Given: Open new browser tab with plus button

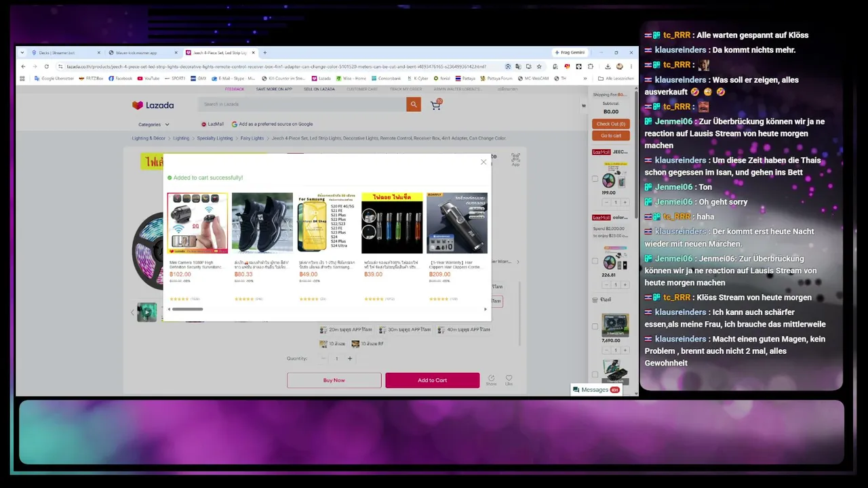Looking at the screenshot, I should pyautogui.click(x=264, y=52).
